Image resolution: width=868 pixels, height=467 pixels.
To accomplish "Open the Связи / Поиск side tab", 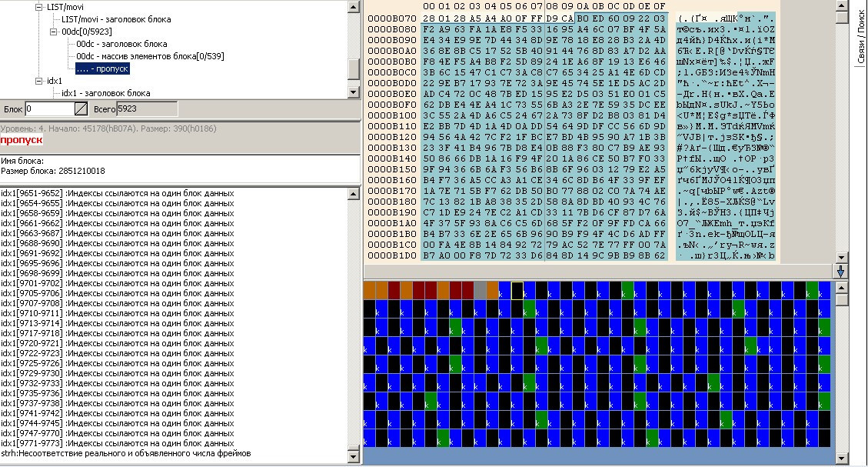I will [861, 35].
